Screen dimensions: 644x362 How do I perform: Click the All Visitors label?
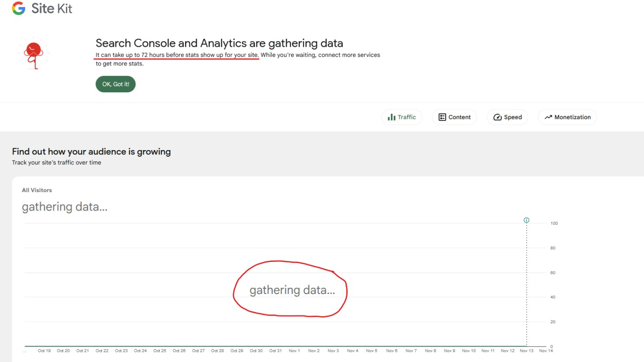37,190
